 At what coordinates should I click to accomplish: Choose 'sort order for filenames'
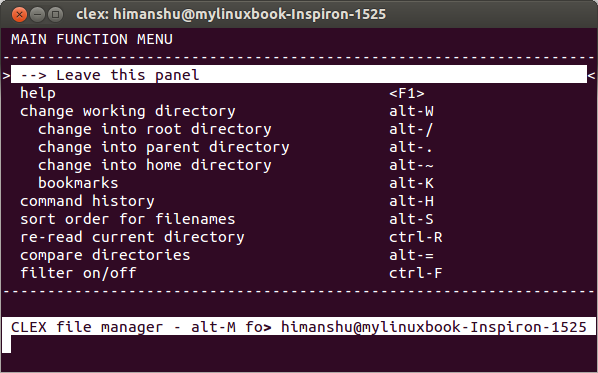128,219
